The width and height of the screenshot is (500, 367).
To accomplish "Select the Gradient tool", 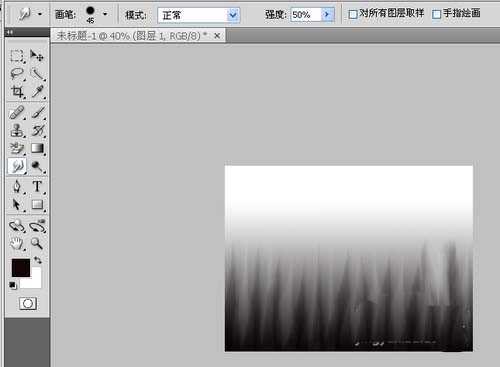I will pos(37,148).
